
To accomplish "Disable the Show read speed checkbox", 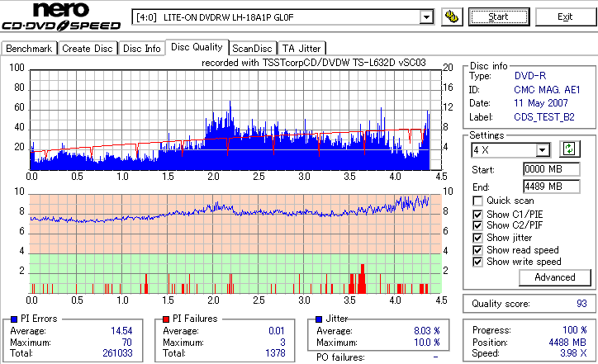I will click(477, 250).
